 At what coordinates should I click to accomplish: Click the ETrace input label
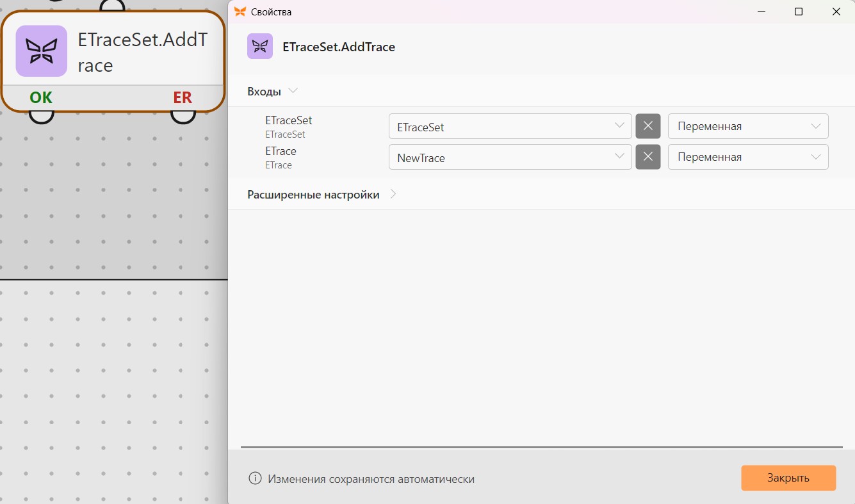pyautogui.click(x=281, y=151)
